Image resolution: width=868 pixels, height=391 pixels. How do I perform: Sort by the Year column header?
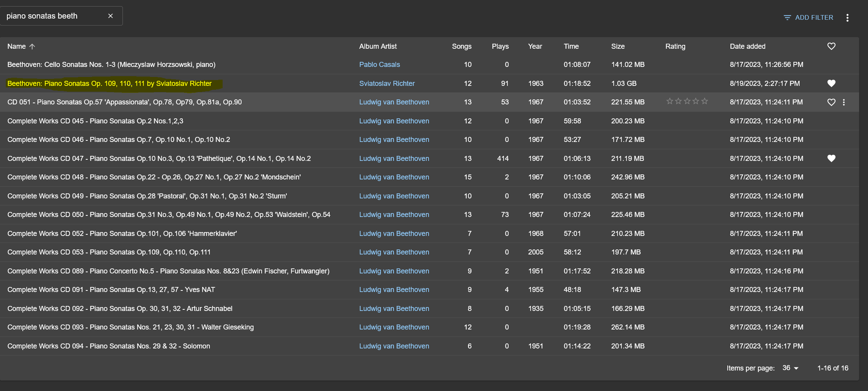click(x=535, y=46)
